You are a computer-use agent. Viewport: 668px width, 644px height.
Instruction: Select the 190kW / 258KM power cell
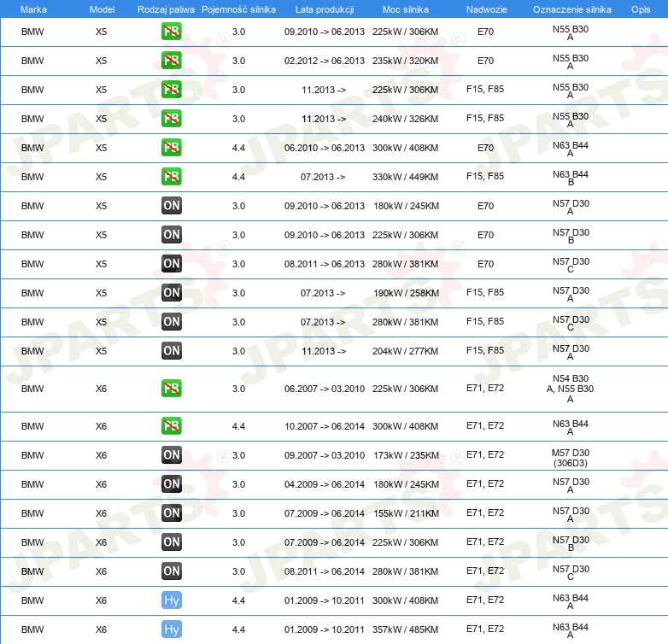(x=406, y=293)
